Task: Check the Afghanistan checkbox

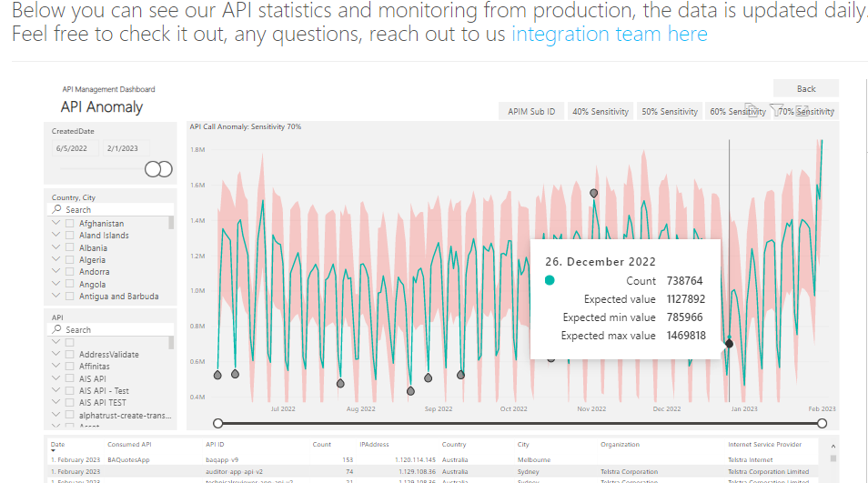Action: (70, 223)
